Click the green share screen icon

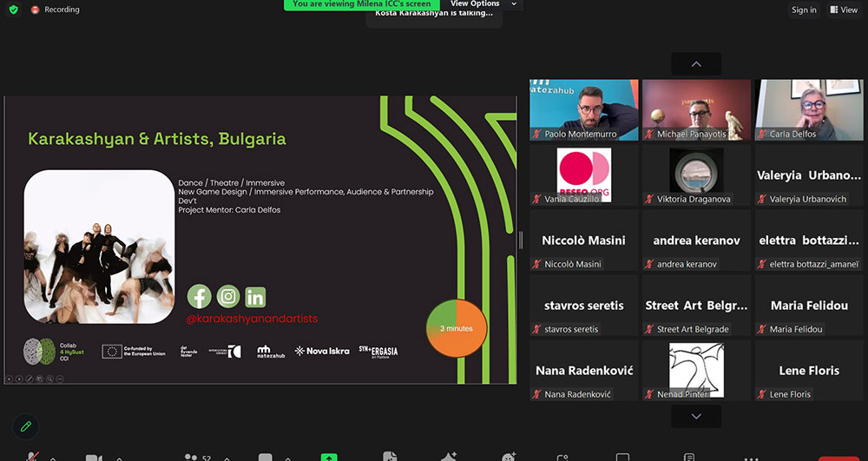329,457
